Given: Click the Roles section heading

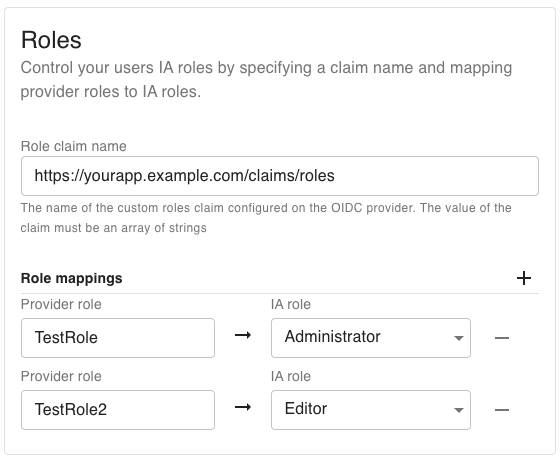Looking at the screenshot, I should click(x=51, y=40).
